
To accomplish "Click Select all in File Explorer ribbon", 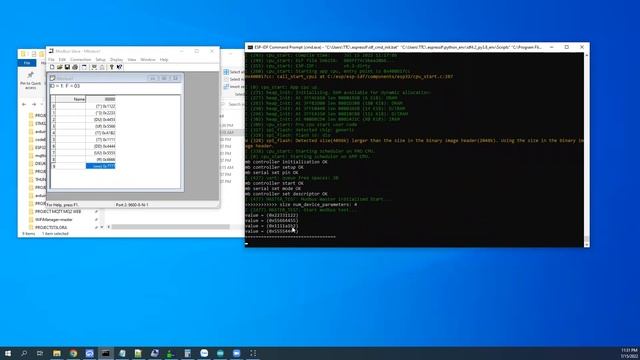I will pos(234,72).
